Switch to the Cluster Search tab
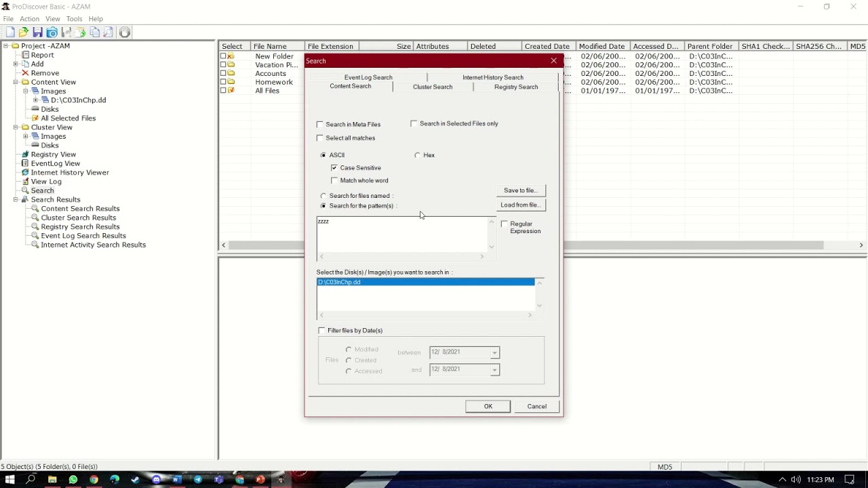 (433, 87)
